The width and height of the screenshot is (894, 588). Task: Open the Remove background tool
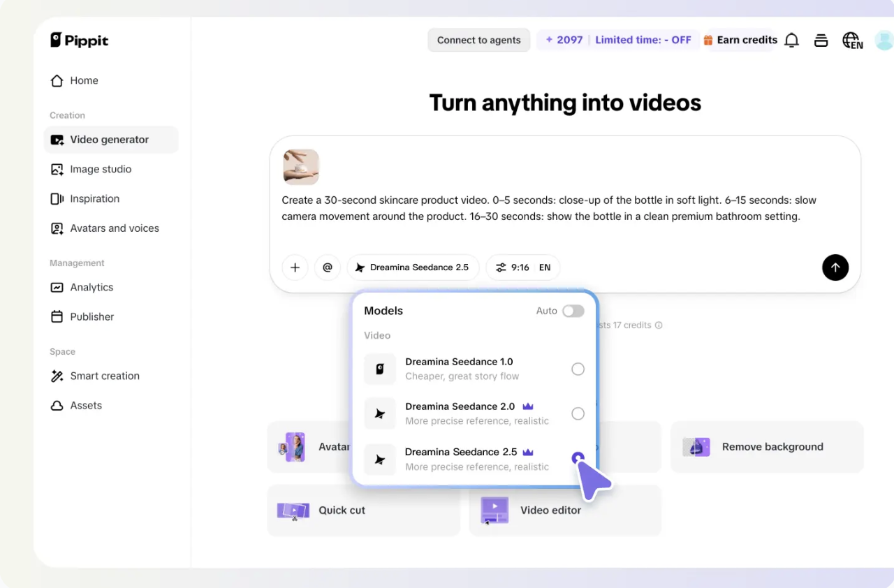point(767,447)
